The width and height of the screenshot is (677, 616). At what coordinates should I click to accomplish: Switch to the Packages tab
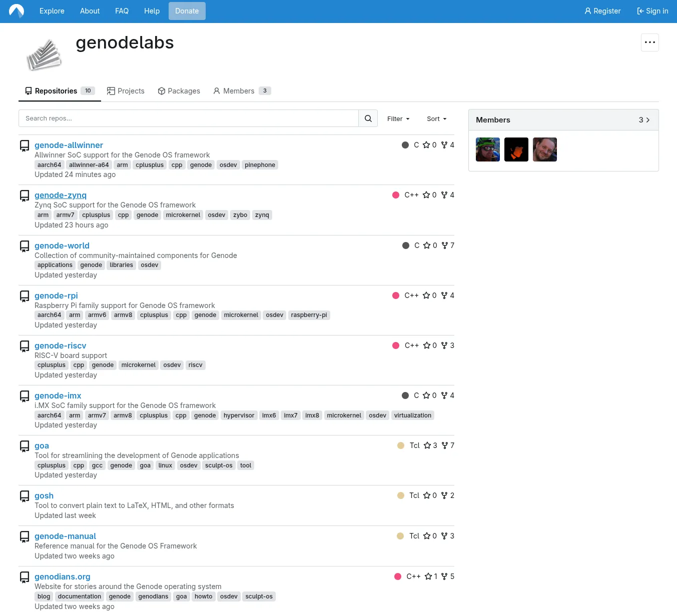coord(179,91)
